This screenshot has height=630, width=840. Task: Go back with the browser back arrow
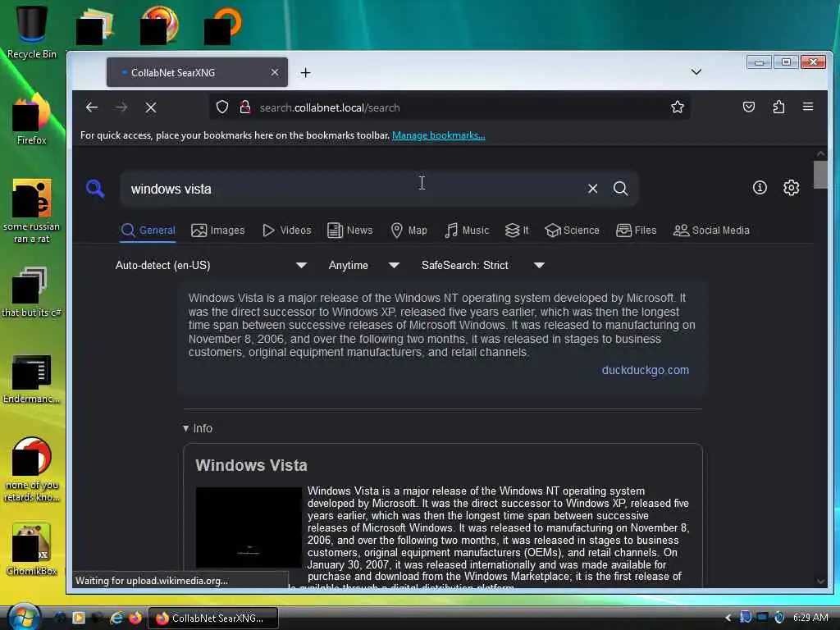click(92, 107)
